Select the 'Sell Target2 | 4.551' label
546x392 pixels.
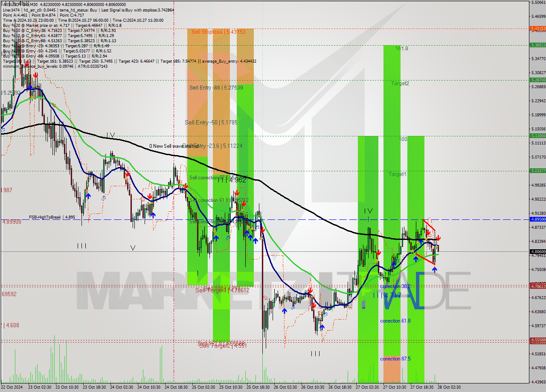click(x=223, y=346)
